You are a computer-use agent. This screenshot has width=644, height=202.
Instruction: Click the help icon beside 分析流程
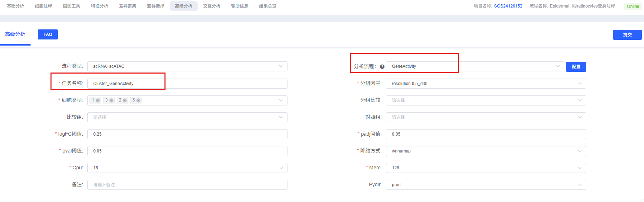coord(382,67)
